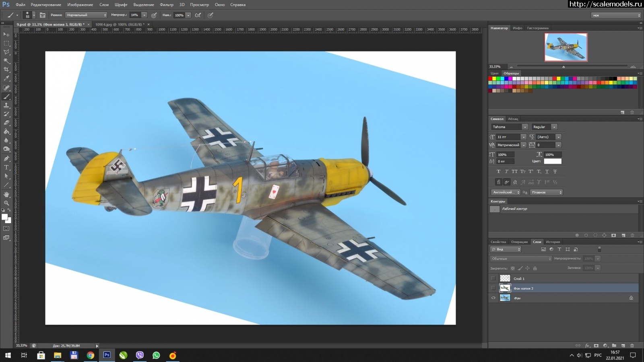Select the Brush tool in the toolbox

pos(6,97)
